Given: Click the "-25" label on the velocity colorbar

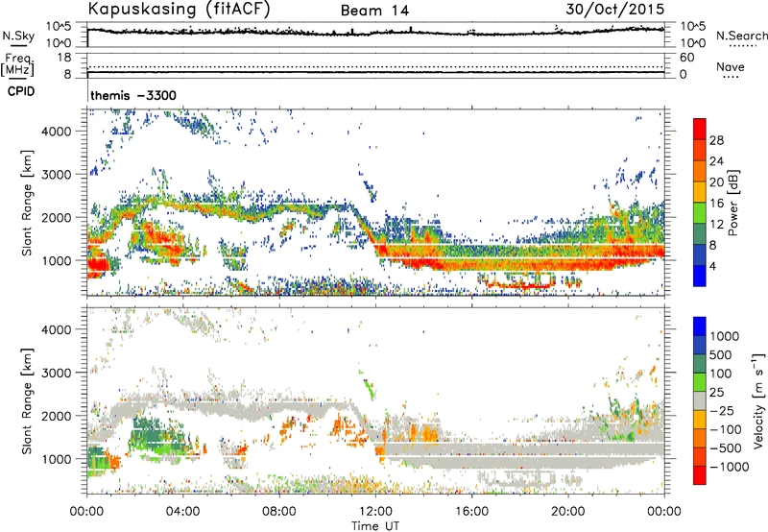Looking at the screenshot, I should coord(723,411).
